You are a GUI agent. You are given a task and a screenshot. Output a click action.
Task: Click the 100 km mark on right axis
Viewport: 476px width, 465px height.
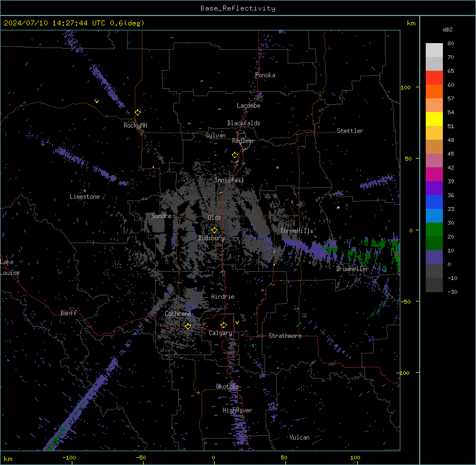coord(405,87)
